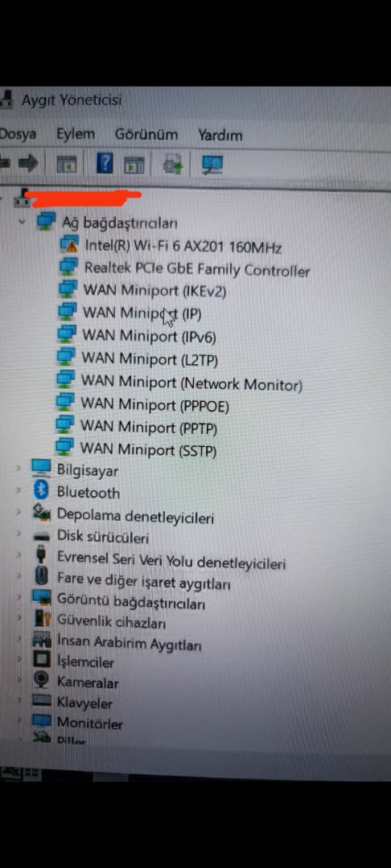Collapse the Ağ bağdaştırıcıları category

click(x=23, y=222)
